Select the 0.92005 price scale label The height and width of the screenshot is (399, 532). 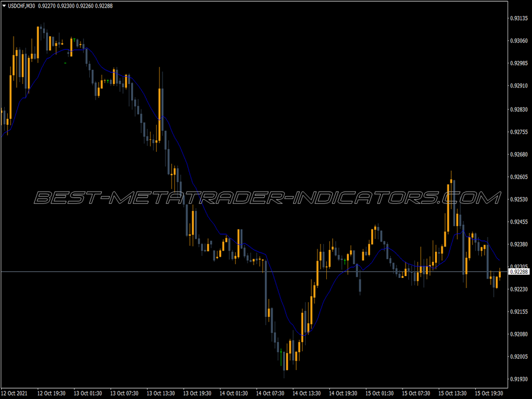click(519, 356)
